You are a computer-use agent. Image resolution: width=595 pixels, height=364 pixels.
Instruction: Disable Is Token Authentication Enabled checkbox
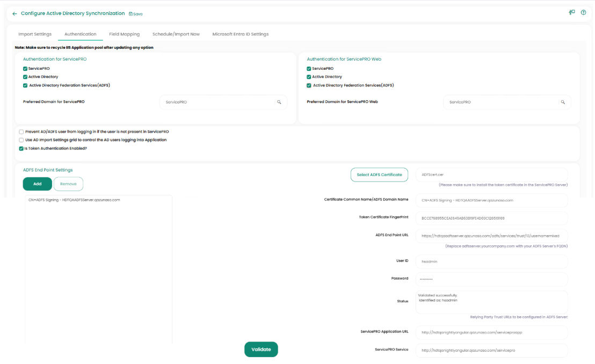[21, 149]
